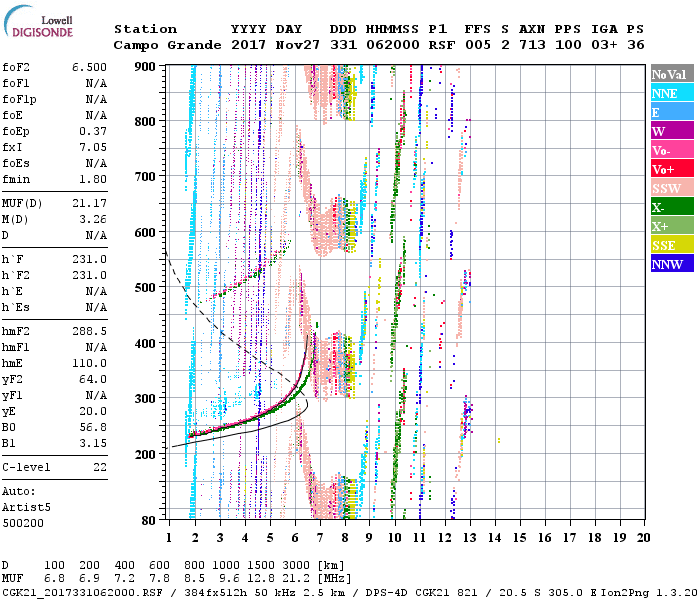This screenshot has height=600, width=700.
Task: Select the SSW legend swatch
Action: coord(669,188)
